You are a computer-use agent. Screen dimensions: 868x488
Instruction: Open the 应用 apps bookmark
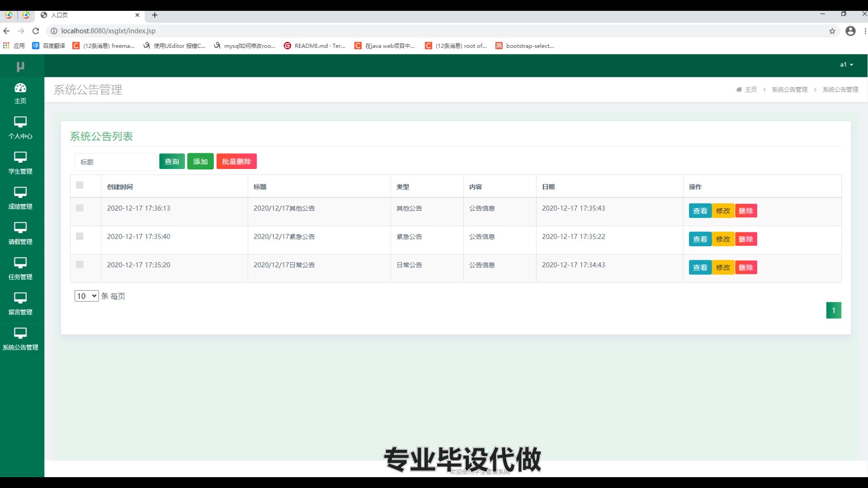(x=14, y=46)
